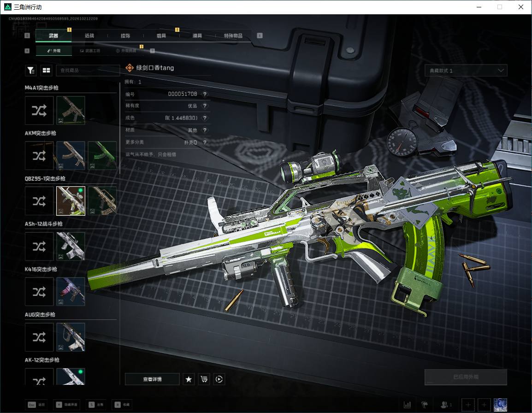Select the ASh-12 white skin thumbnail
Viewport: 532px width, 413px height.
click(x=71, y=247)
